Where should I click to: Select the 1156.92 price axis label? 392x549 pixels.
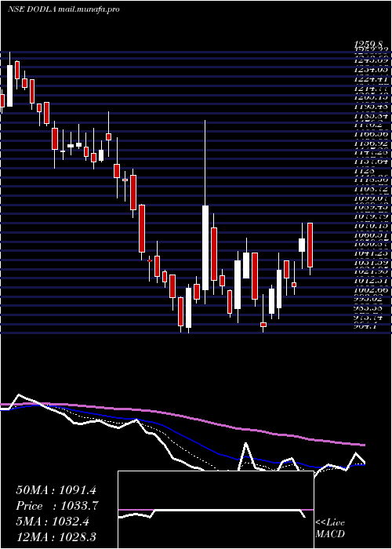371,144
